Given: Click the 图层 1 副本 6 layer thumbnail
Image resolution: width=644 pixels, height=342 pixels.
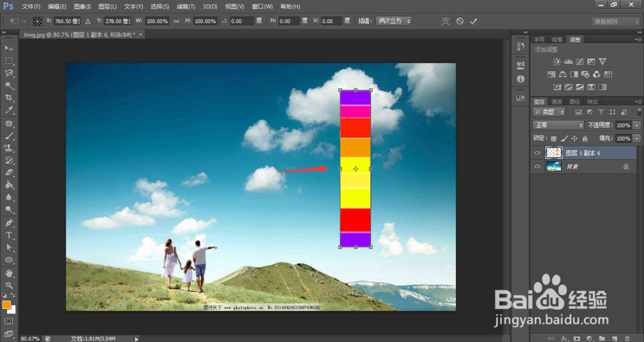Looking at the screenshot, I should tap(554, 153).
